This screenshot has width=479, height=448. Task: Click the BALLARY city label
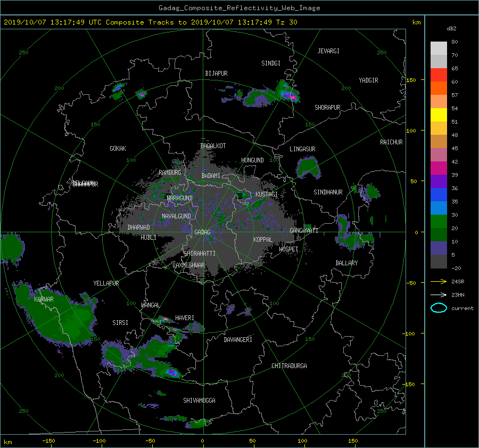pyautogui.click(x=346, y=263)
